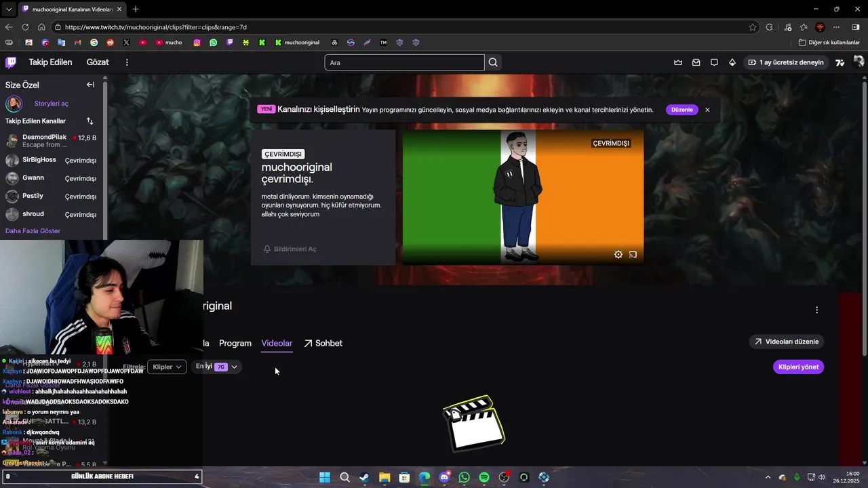Screen dimensions: 868x488
Task: Open the Twitch profile avatar menu
Action: [x=859, y=62]
